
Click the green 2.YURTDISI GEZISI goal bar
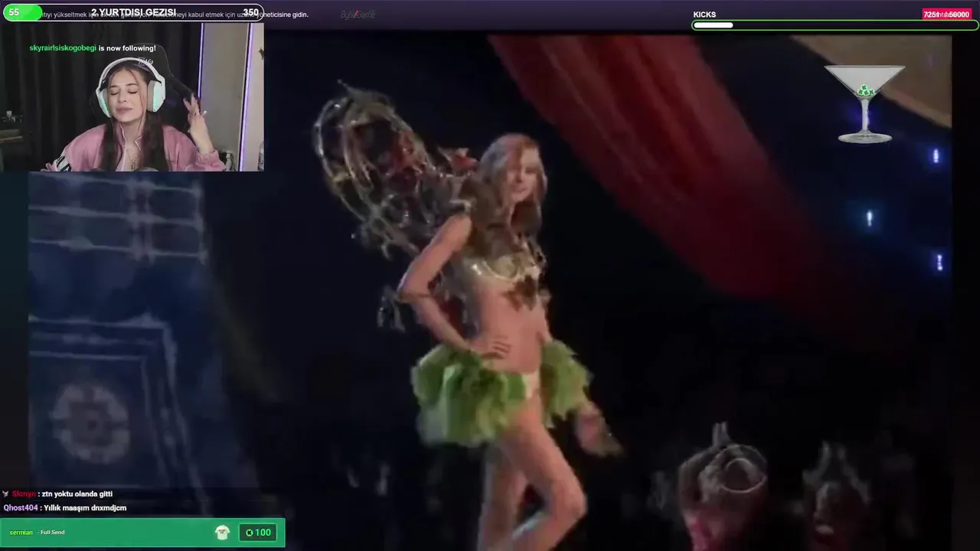tap(132, 13)
